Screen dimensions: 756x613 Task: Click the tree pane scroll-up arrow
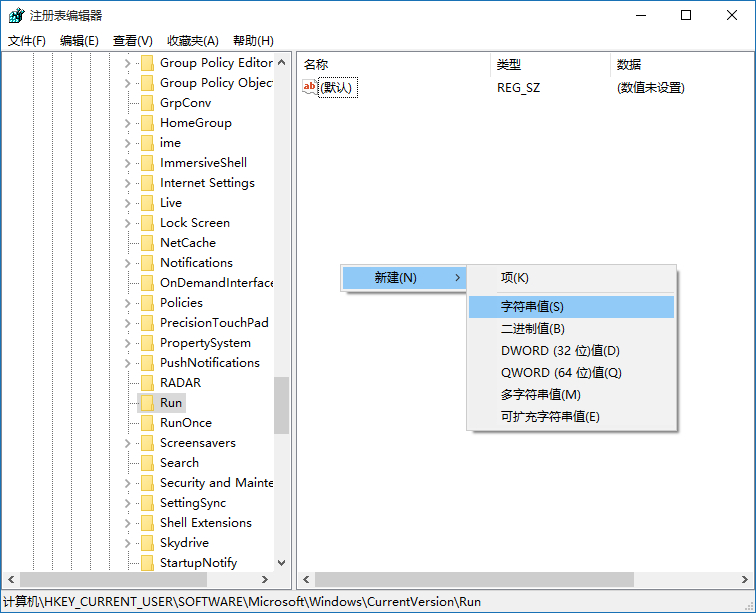point(282,62)
